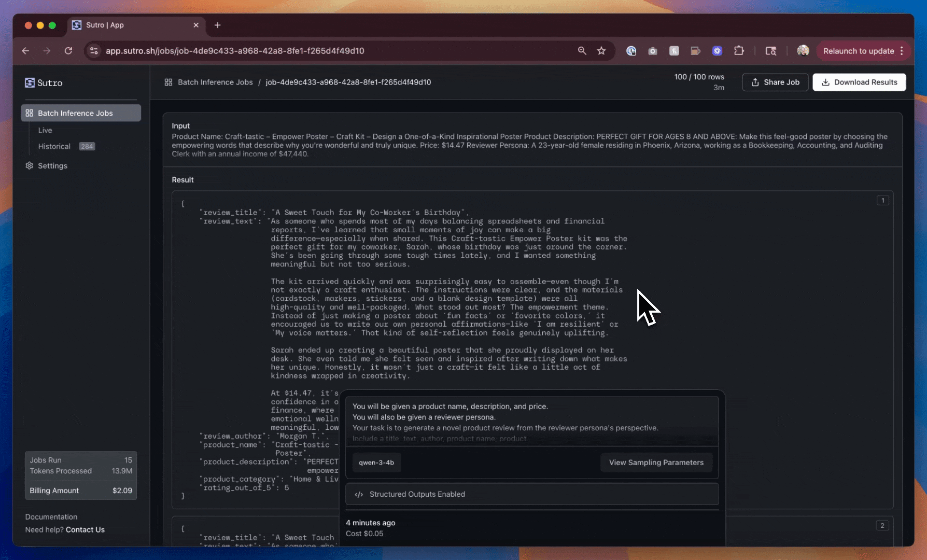Open Settings in the sidebar
927x560 pixels.
pyautogui.click(x=52, y=165)
